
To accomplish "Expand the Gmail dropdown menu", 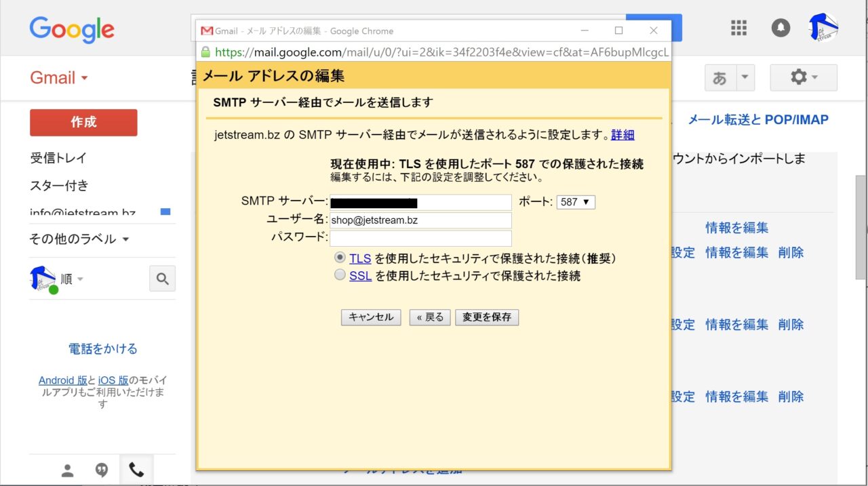I will pyautogui.click(x=59, y=78).
